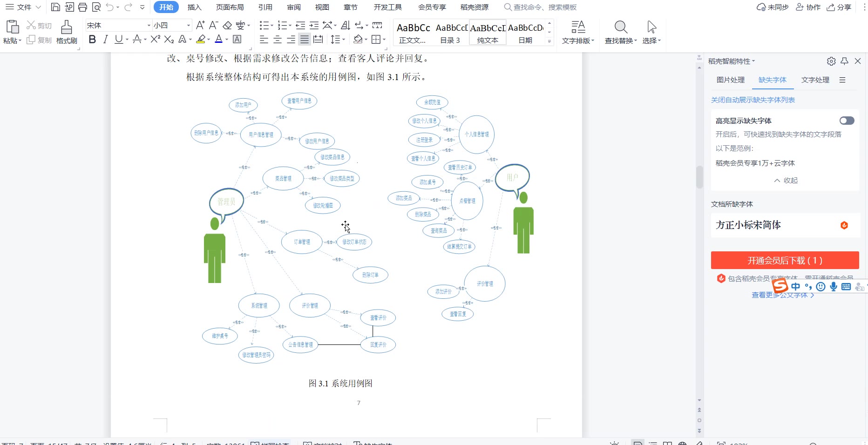Viewport: 868px width, 445px height.
Task: Apply subscript formatting
Action: pyautogui.click(x=169, y=40)
